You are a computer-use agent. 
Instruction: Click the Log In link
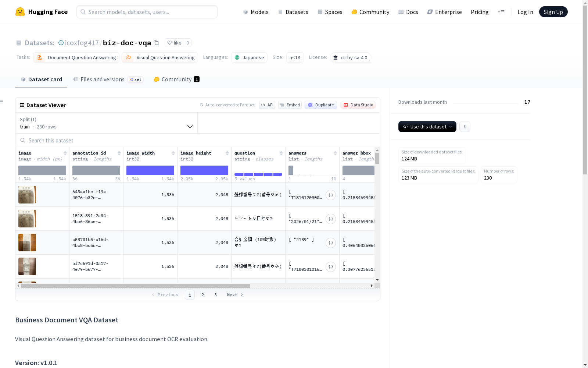525,12
